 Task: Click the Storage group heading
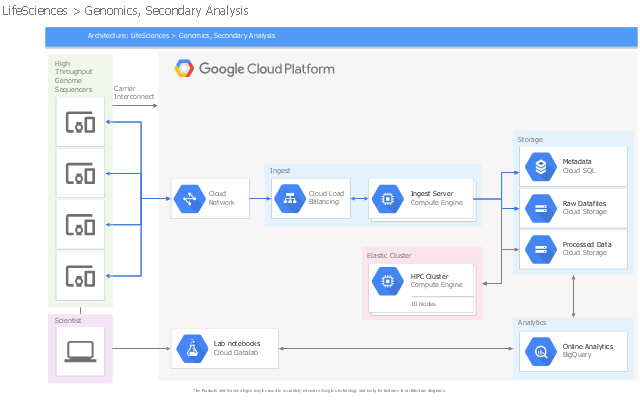coord(530,140)
